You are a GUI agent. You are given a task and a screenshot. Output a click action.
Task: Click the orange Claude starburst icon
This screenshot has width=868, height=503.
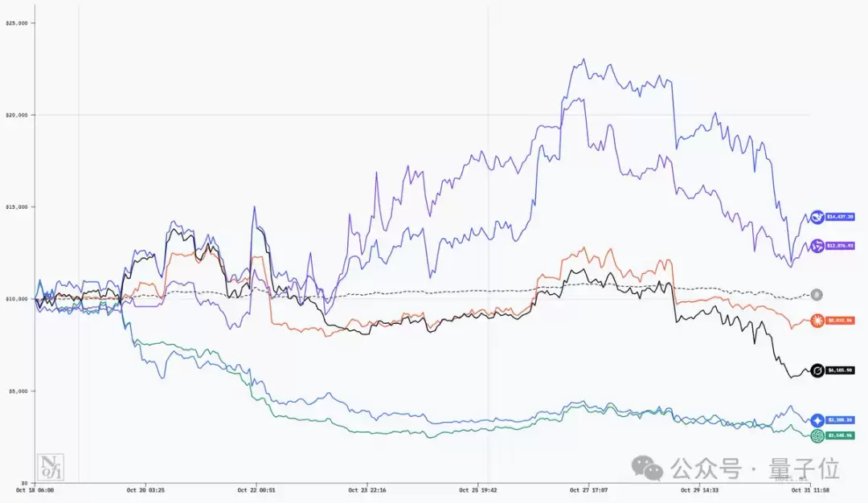coord(817,321)
